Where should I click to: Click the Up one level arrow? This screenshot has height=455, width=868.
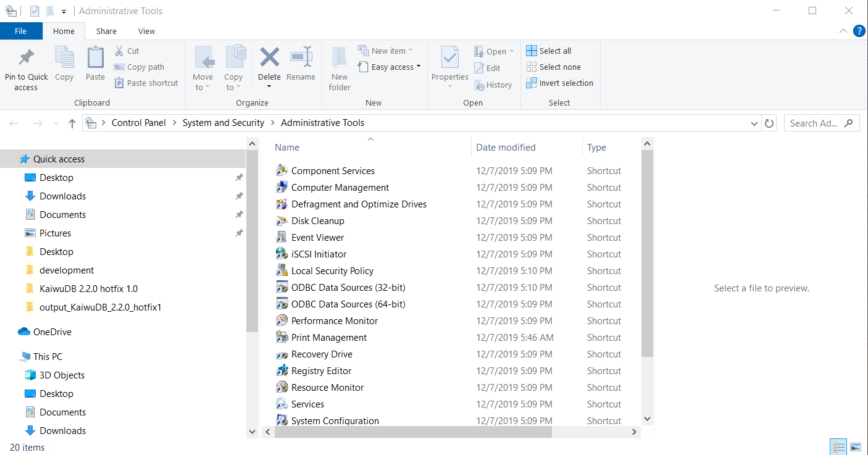pos(72,123)
